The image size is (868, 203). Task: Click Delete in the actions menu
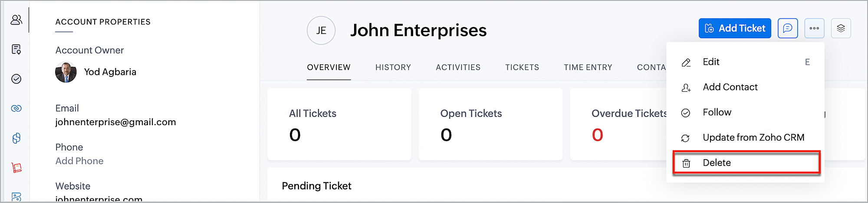[x=717, y=163]
